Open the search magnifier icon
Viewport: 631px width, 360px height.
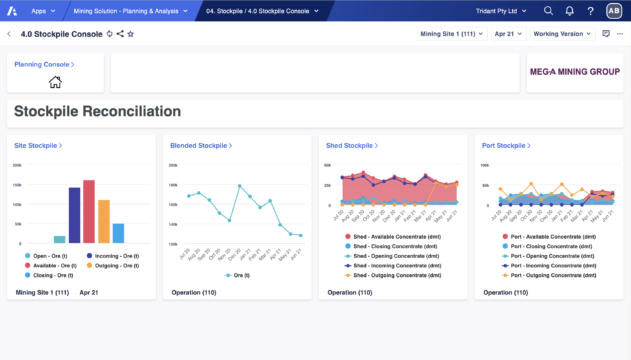coord(548,11)
